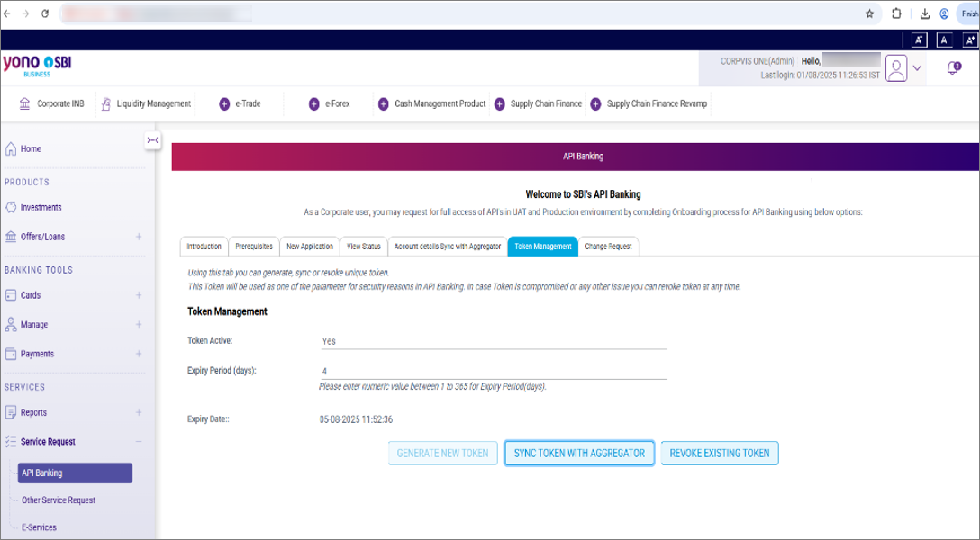Open Other Service Request in the sidebar
Screen dimensions: 980x540
click(x=59, y=500)
